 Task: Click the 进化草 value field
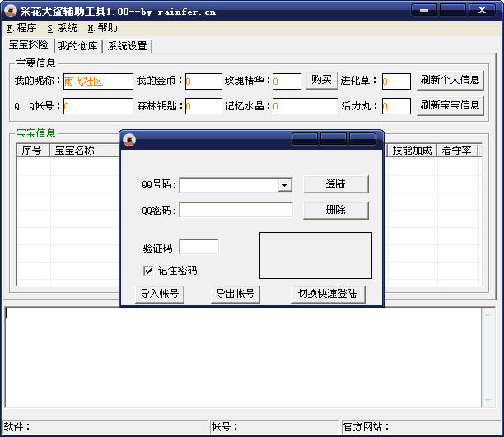396,81
